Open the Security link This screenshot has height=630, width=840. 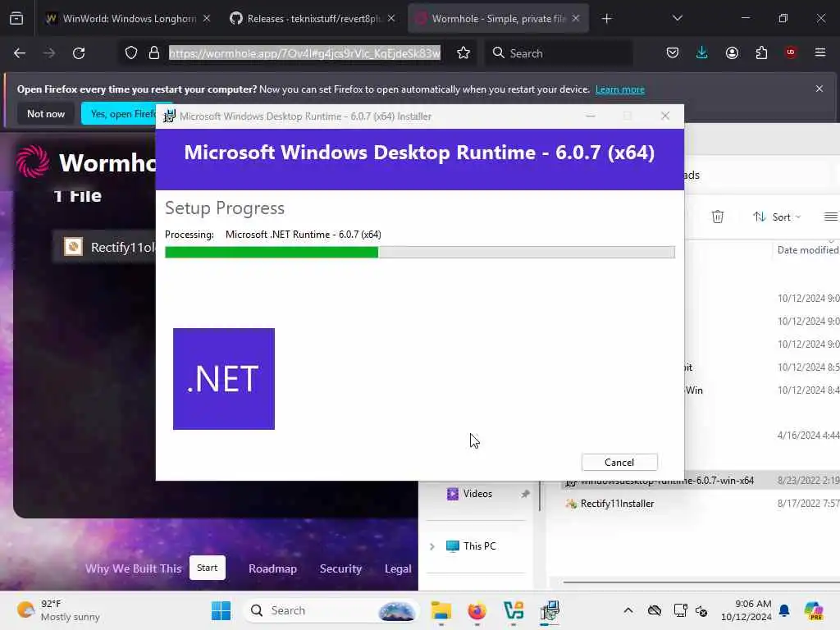click(340, 568)
